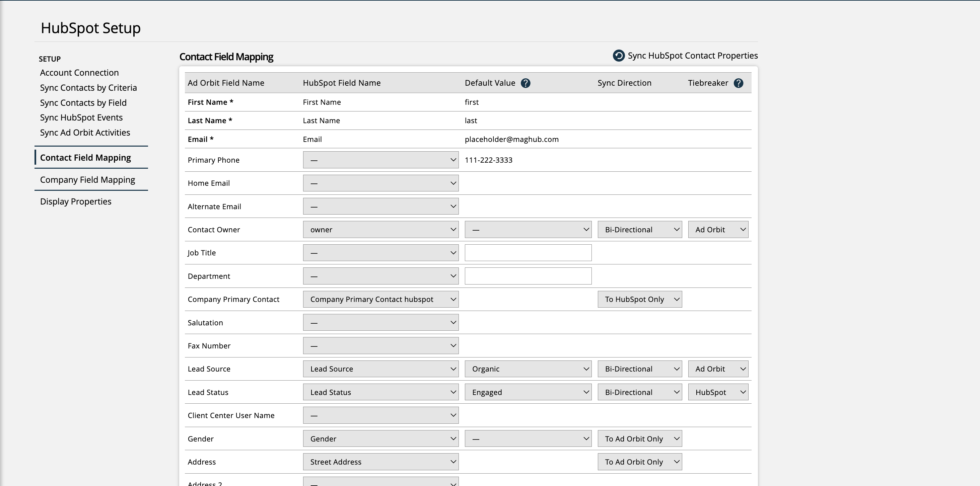980x486 pixels.
Task: Open the Home Email mapping dropdown
Action: (380, 183)
